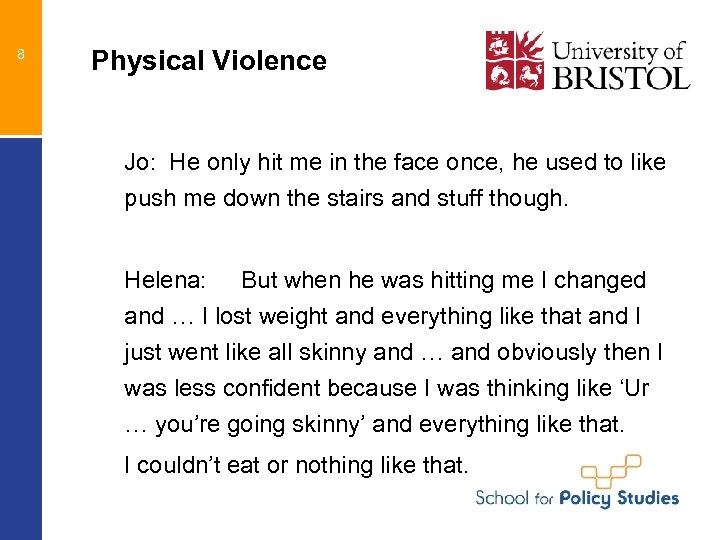720x540 pixels.
Task: Click the word "BRISTOL" in the logo
Action: tap(622, 77)
